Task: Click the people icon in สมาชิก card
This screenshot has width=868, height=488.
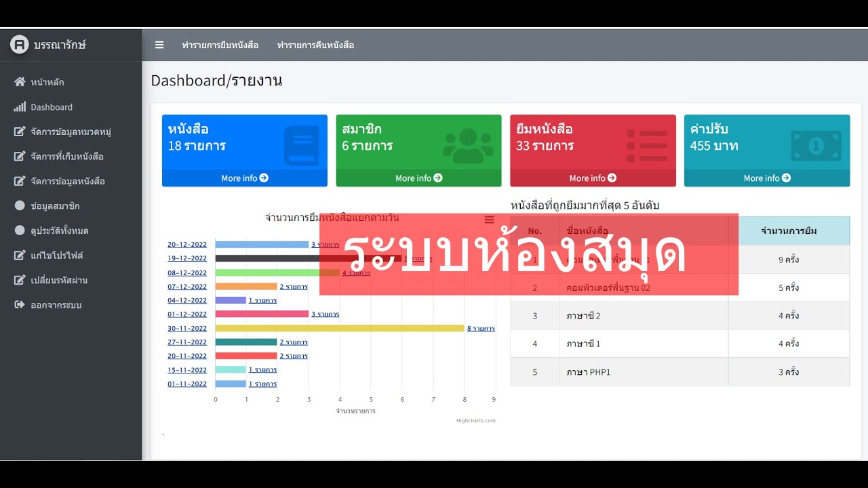Action: pyautogui.click(x=469, y=145)
